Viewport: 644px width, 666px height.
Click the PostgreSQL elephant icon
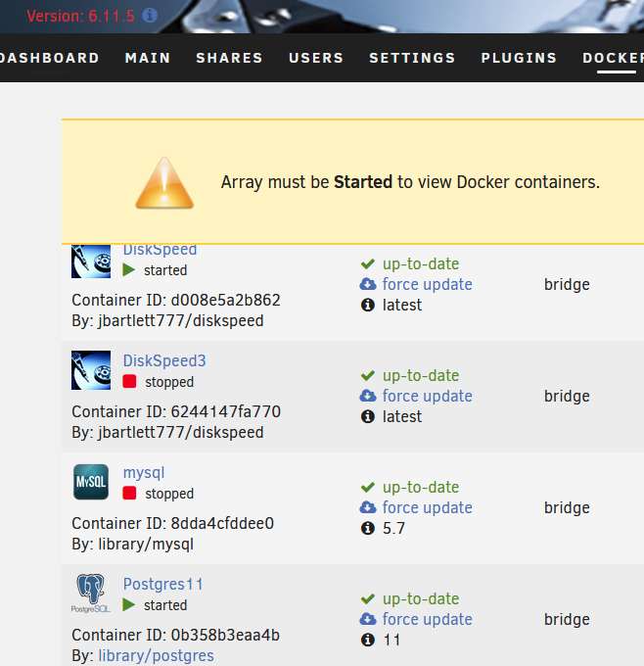click(x=91, y=593)
